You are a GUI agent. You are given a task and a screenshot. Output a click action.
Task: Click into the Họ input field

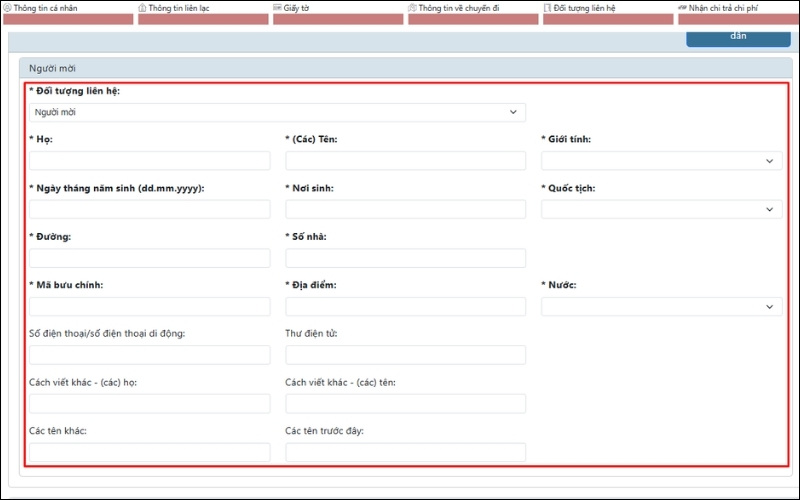[x=150, y=161]
